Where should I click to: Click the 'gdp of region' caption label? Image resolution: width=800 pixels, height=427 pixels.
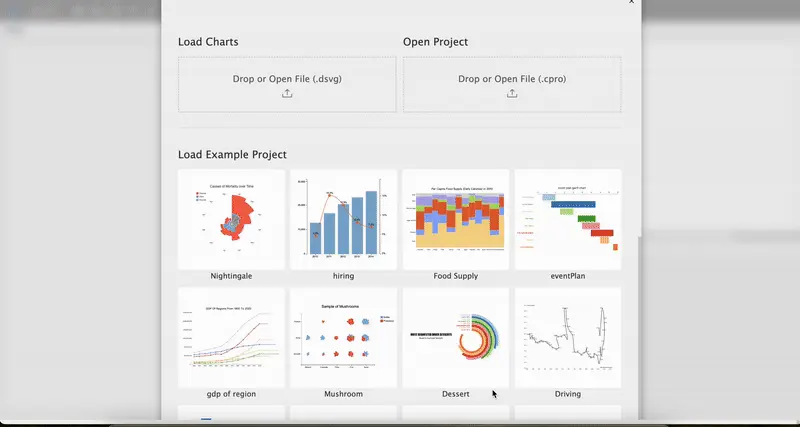pos(231,394)
